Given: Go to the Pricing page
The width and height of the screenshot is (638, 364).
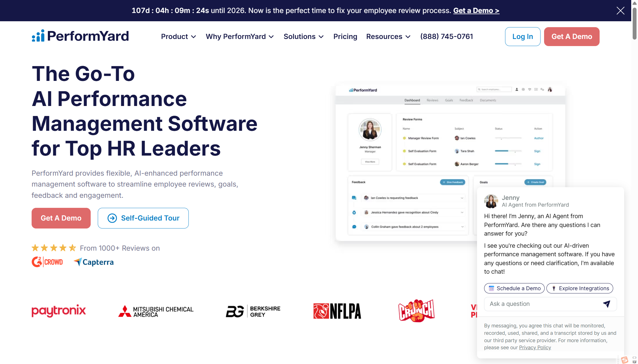Looking at the screenshot, I should (x=345, y=37).
